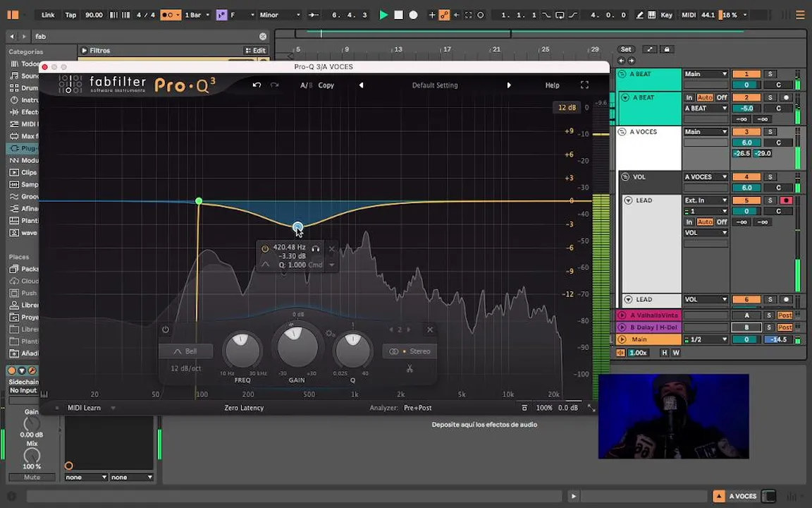Start playback with the green Play button
The width and height of the screenshot is (812, 508).
pos(383,15)
